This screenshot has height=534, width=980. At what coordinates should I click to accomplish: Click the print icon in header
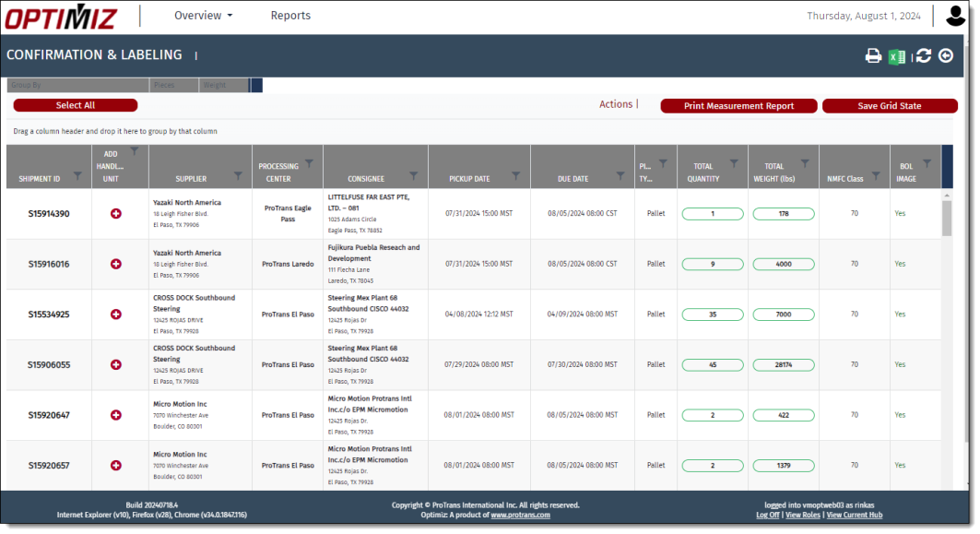[873, 56]
